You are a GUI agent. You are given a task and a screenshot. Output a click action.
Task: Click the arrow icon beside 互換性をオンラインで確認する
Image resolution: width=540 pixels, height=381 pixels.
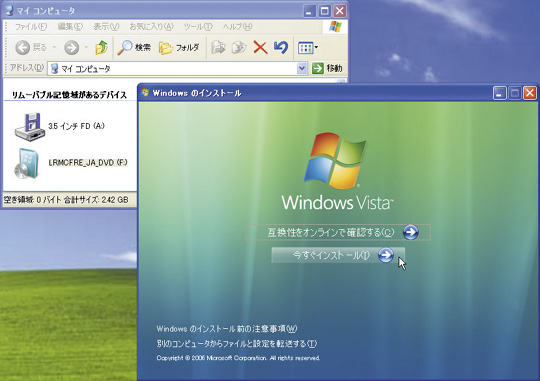(x=411, y=232)
